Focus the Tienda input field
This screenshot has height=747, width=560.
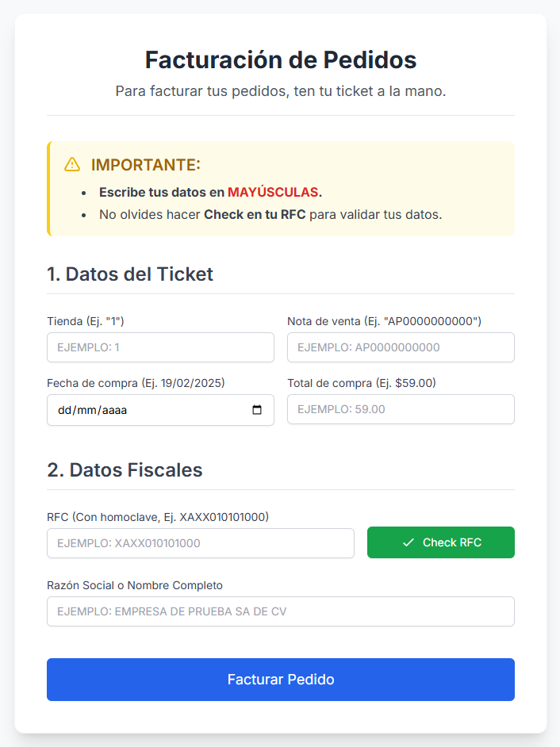tap(160, 347)
